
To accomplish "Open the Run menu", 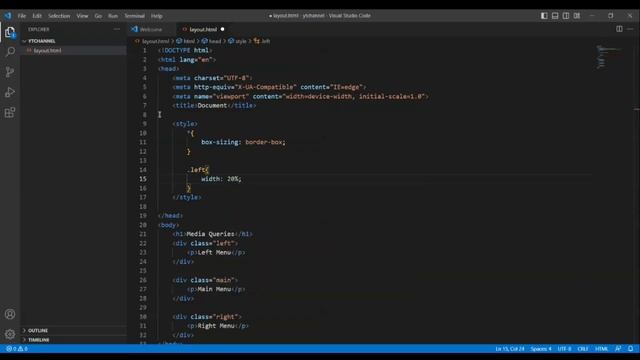I will [x=113, y=16].
